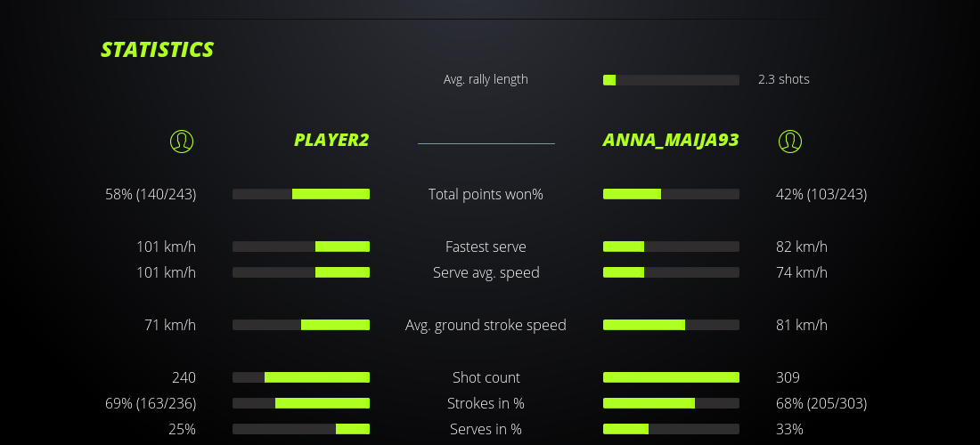Click PLAYER2's Fastest serve bar
The image size is (980, 445).
(301, 247)
